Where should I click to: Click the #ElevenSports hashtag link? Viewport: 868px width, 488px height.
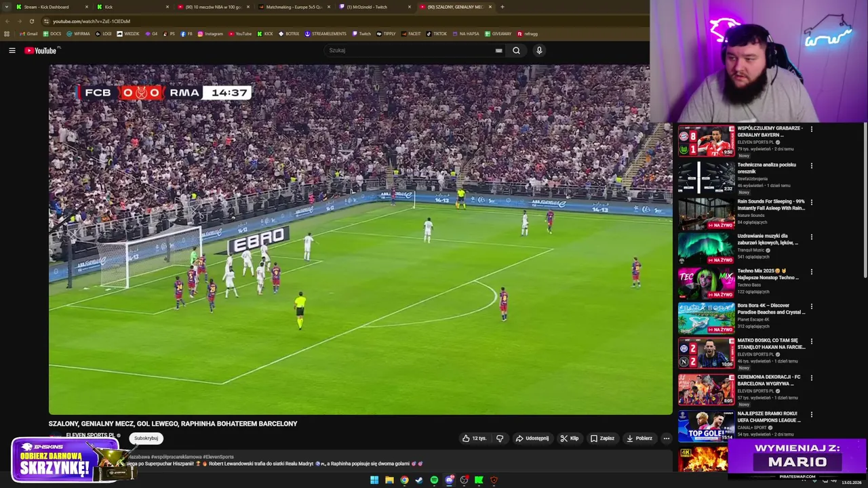pyautogui.click(x=218, y=457)
